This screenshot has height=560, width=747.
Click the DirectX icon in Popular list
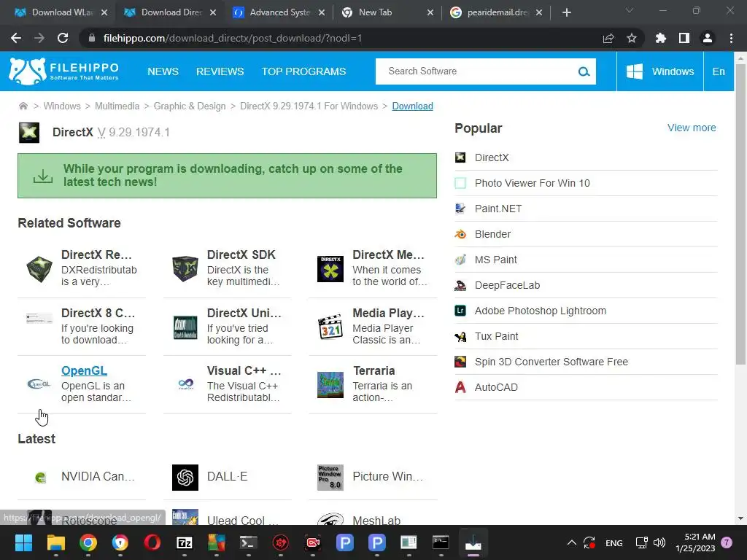[460, 157]
